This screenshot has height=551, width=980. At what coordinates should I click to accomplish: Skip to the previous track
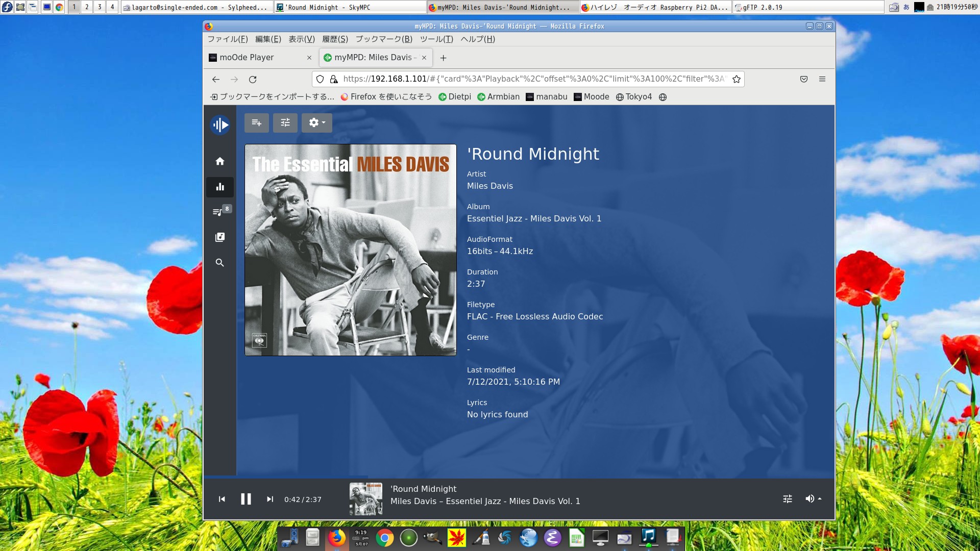[x=222, y=499]
